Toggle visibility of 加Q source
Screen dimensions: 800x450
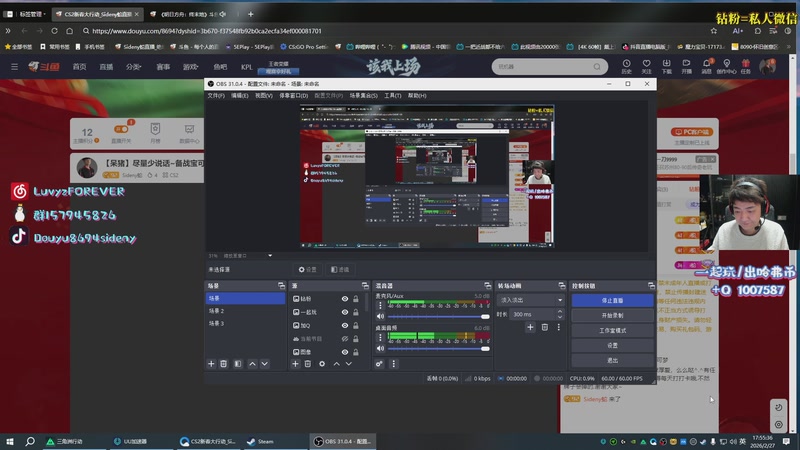[x=345, y=326]
